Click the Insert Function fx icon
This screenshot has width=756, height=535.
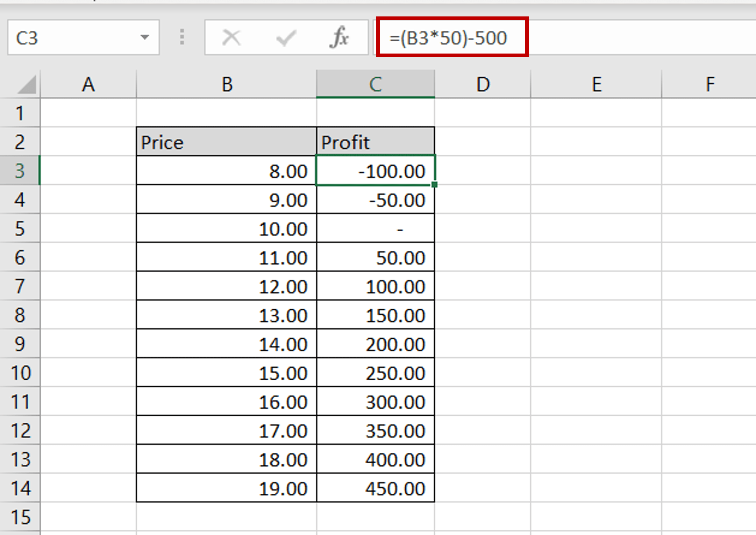pyautogui.click(x=339, y=37)
